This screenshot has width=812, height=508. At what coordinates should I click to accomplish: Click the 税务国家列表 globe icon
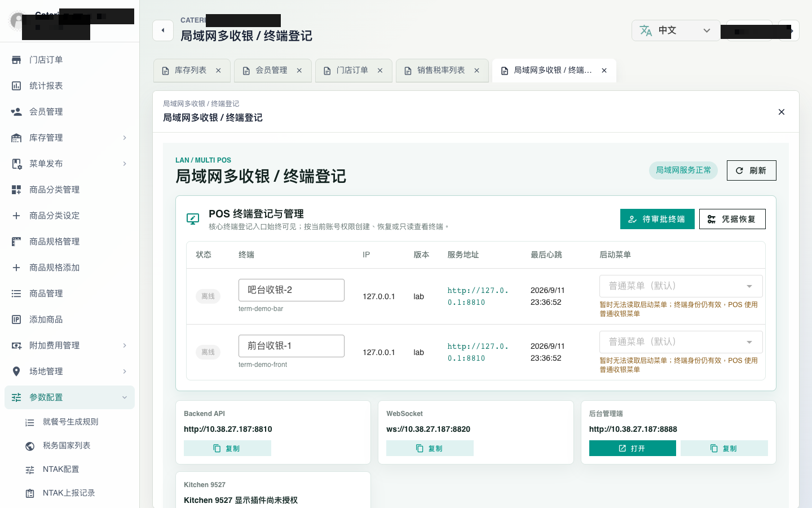(x=30, y=446)
